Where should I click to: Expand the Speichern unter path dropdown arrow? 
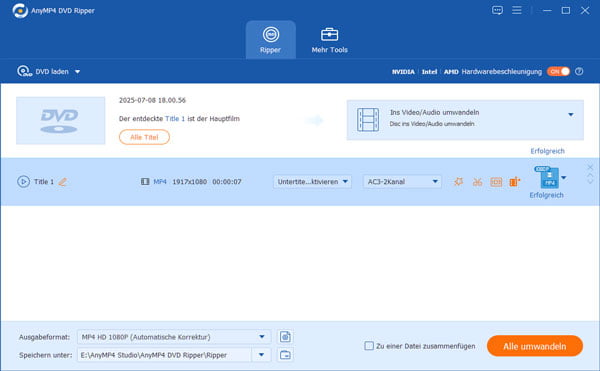pyautogui.click(x=261, y=355)
